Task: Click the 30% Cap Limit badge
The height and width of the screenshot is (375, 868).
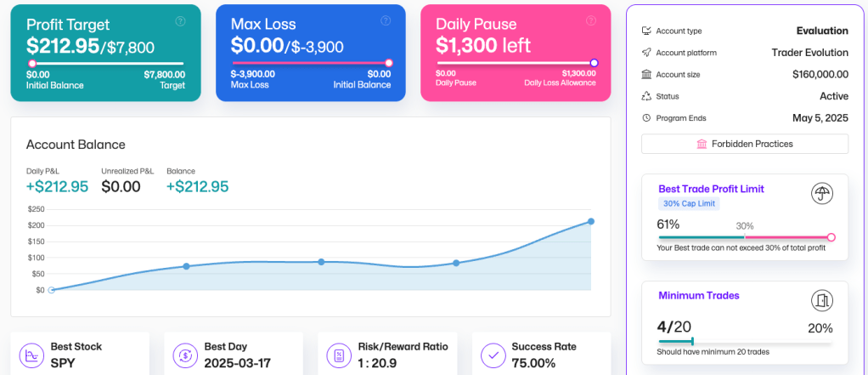Action: (x=689, y=204)
